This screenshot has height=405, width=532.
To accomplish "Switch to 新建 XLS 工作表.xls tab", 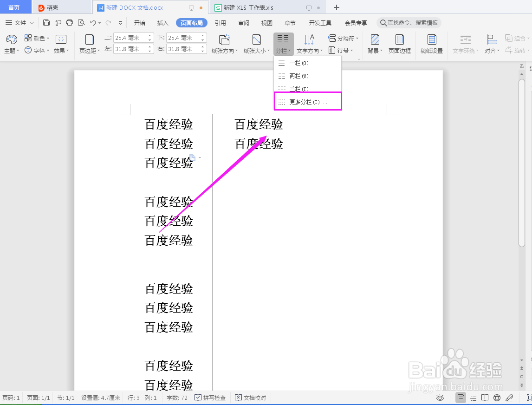I will coord(267,7).
